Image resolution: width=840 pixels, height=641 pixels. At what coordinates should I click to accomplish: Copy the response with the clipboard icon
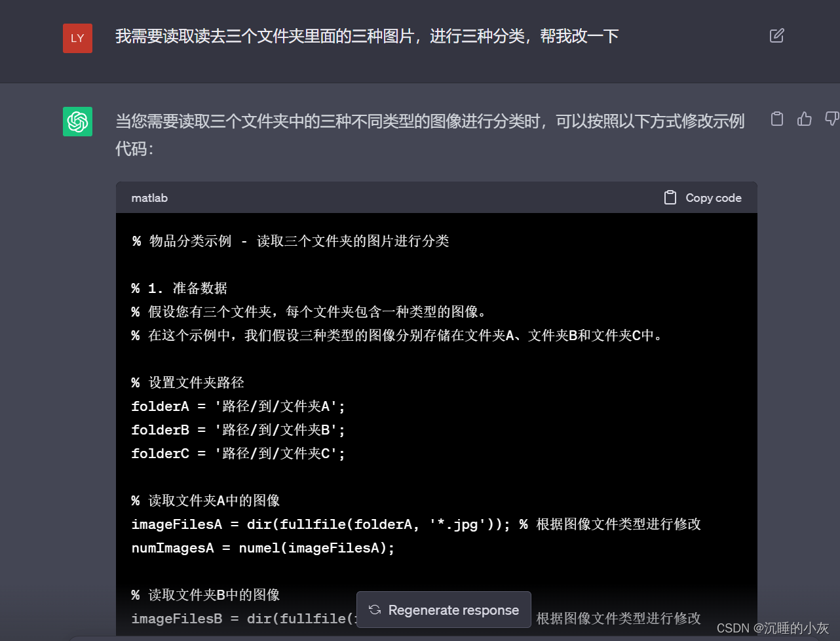[777, 119]
